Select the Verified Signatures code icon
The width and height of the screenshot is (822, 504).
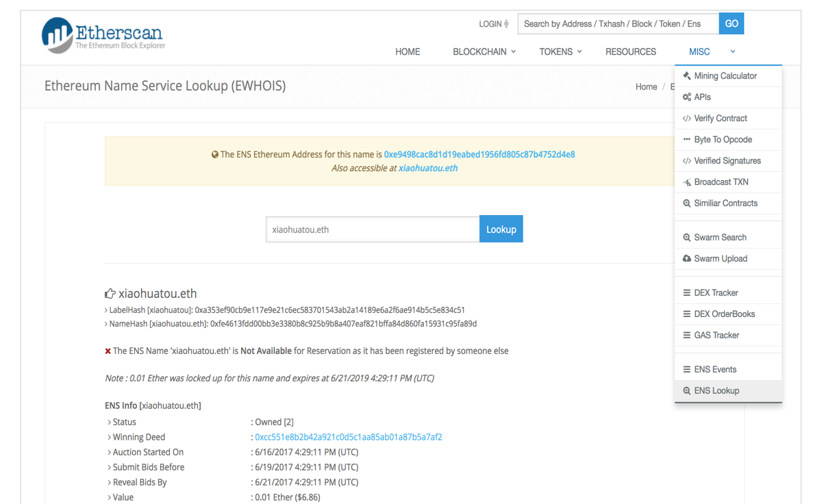pyautogui.click(x=687, y=160)
